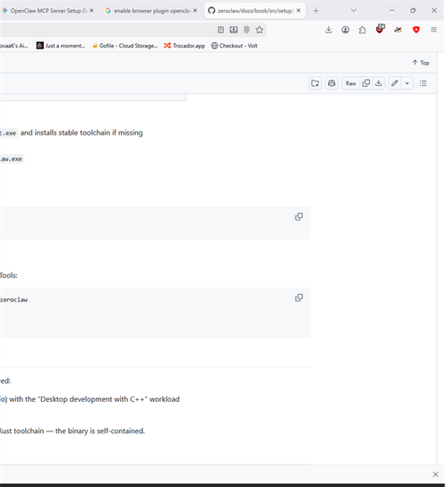Open file in github.dev folder icon
448x487 pixels.
point(315,83)
